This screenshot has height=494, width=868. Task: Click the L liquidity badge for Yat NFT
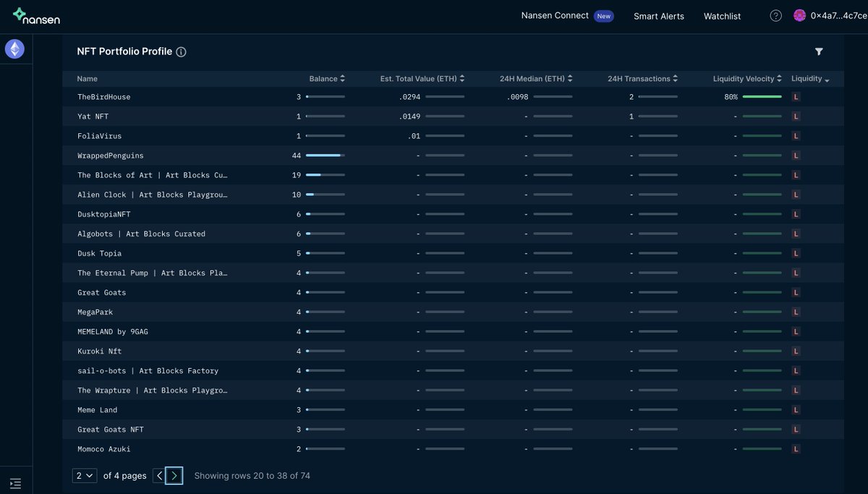pyautogui.click(x=796, y=116)
